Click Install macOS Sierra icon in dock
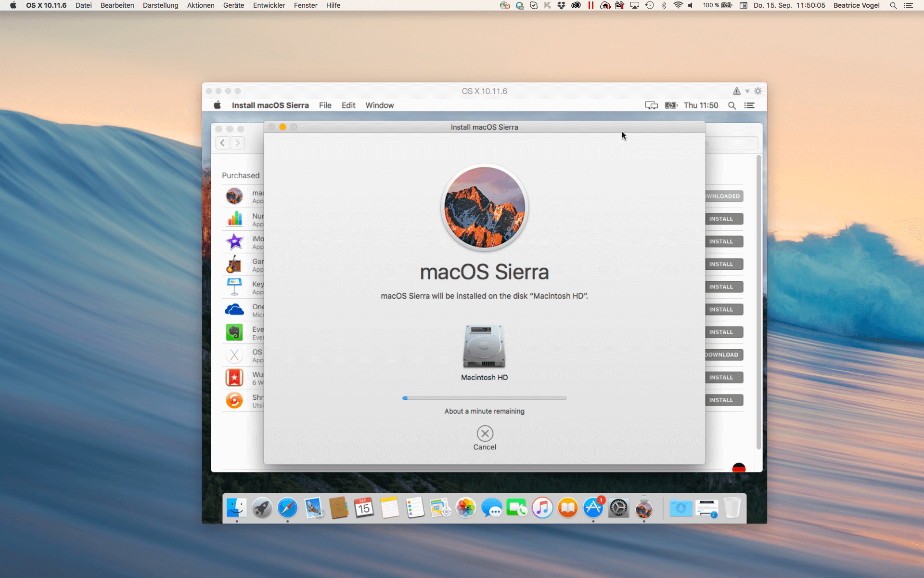The height and width of the screenshot is (578, 924). click(x=644, y=508)
